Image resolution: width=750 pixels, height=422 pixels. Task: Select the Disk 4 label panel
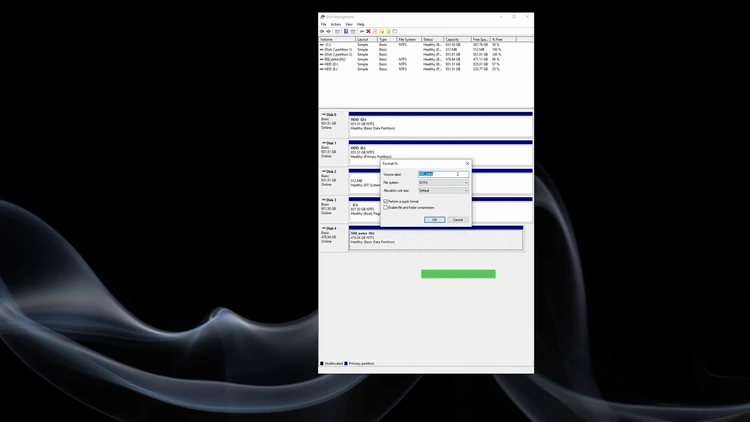click(x=333, y=238)
